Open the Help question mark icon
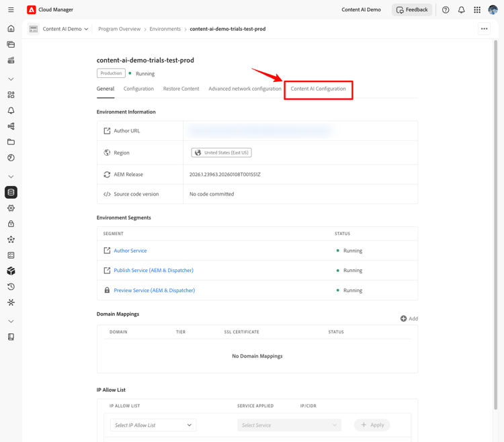 pos(446,10)
